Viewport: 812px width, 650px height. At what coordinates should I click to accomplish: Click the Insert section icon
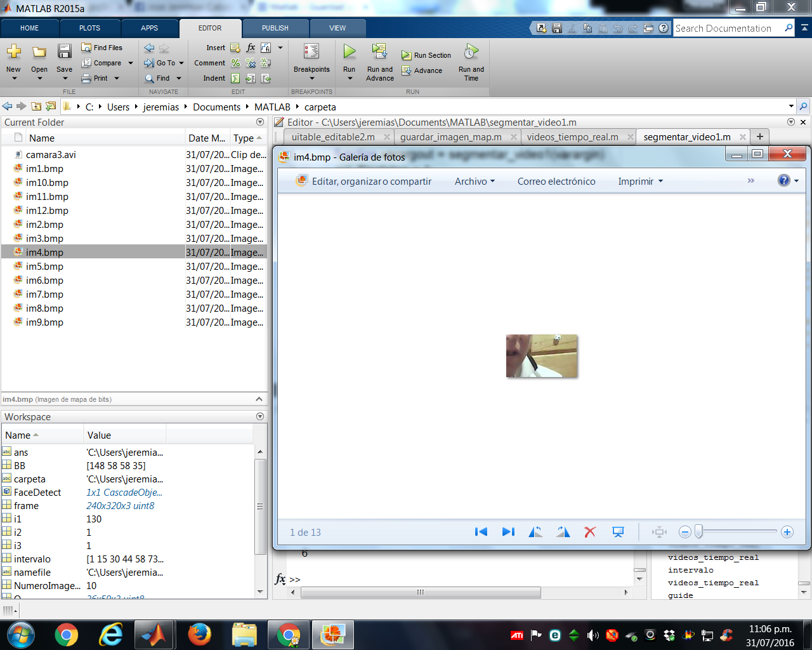[x=235, y=48]
